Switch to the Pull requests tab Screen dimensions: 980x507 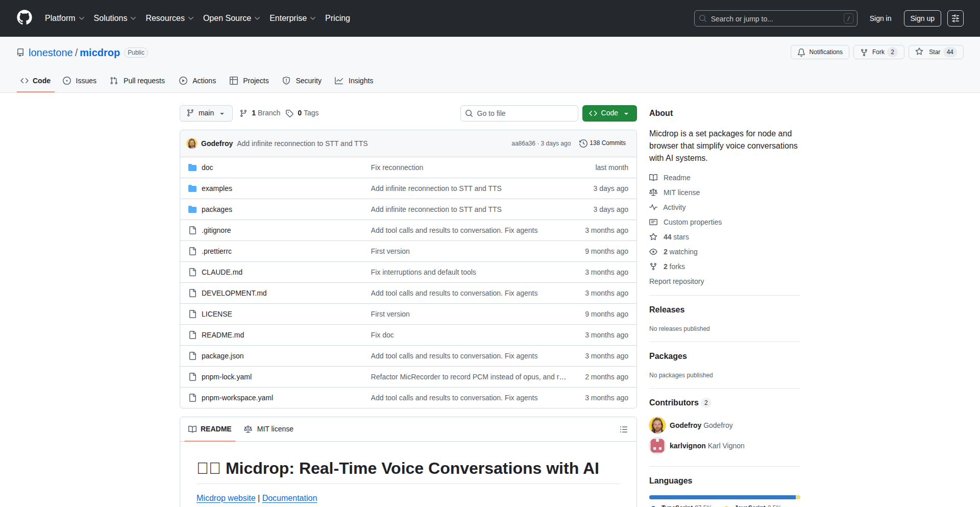pyautogui.click(x=137, y=81)
